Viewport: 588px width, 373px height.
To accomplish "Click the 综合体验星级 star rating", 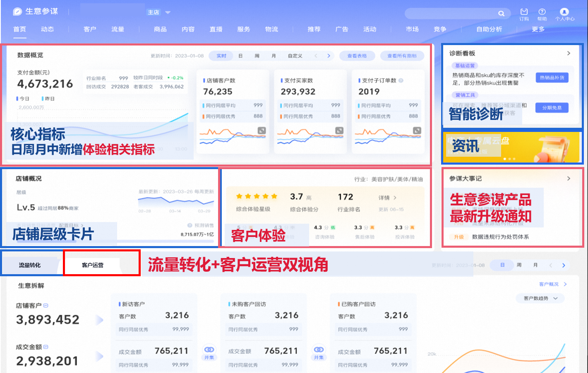I will click(x=257, y=196).
